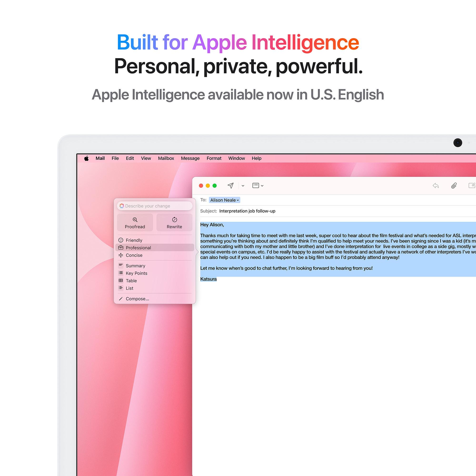
Task: Click the Rewrite icon in Writing Tools
Action: coord(174,222)
